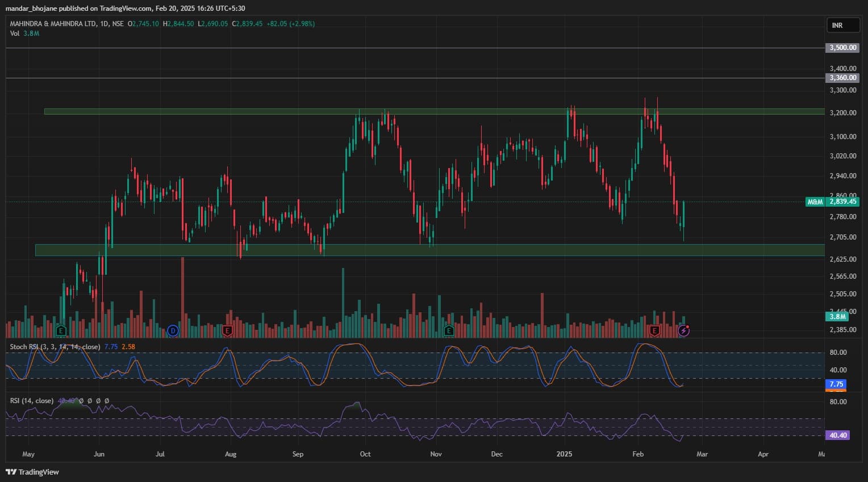Click the 3,020.00 price axis tick
Screen dimensions: 868x482
tap(843, 156)
